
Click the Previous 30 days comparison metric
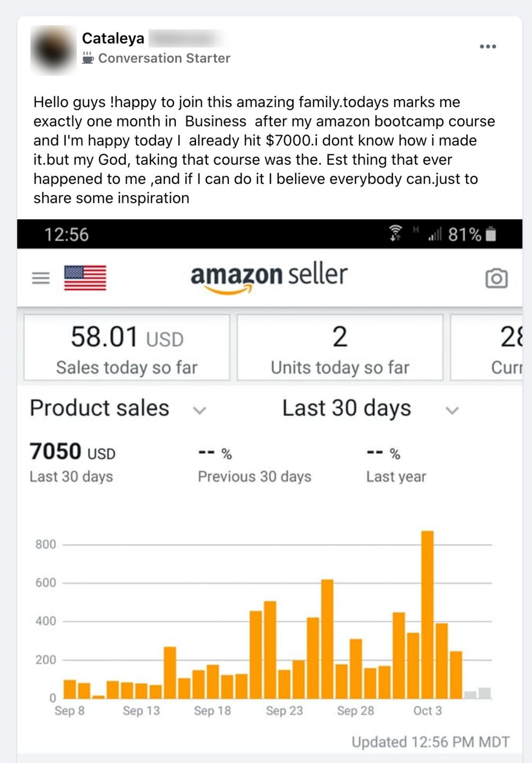click(x=254, y=464)
